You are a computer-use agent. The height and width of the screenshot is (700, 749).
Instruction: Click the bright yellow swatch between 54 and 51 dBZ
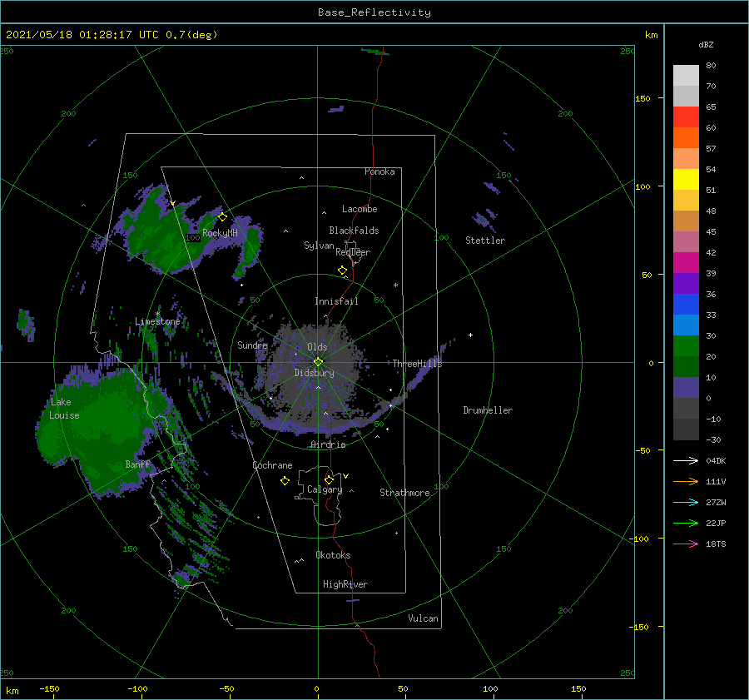pyautogui.click(x=686, y=179)
